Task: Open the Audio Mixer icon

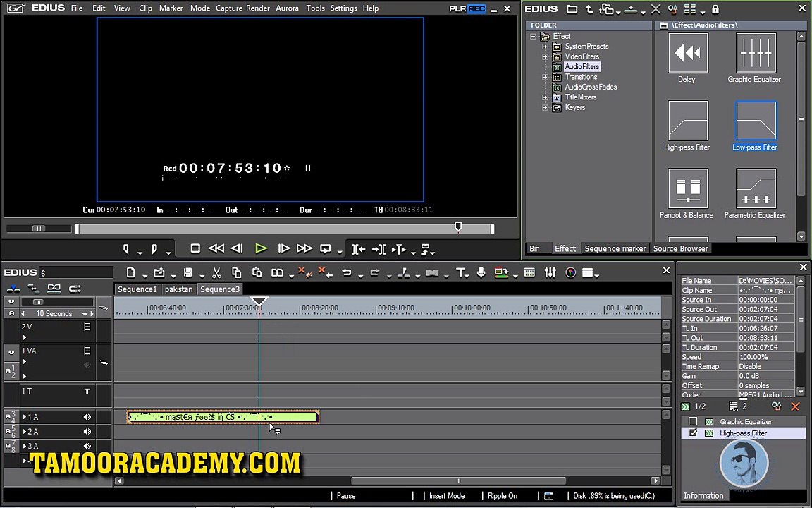Action: (550, 272)
